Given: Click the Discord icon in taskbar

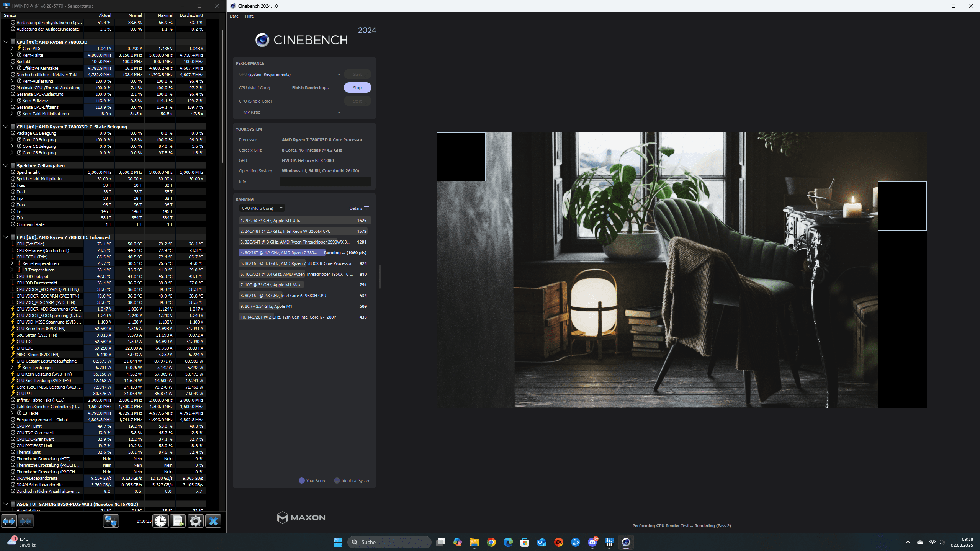Looking at the screenshot, I should (592, 542).
